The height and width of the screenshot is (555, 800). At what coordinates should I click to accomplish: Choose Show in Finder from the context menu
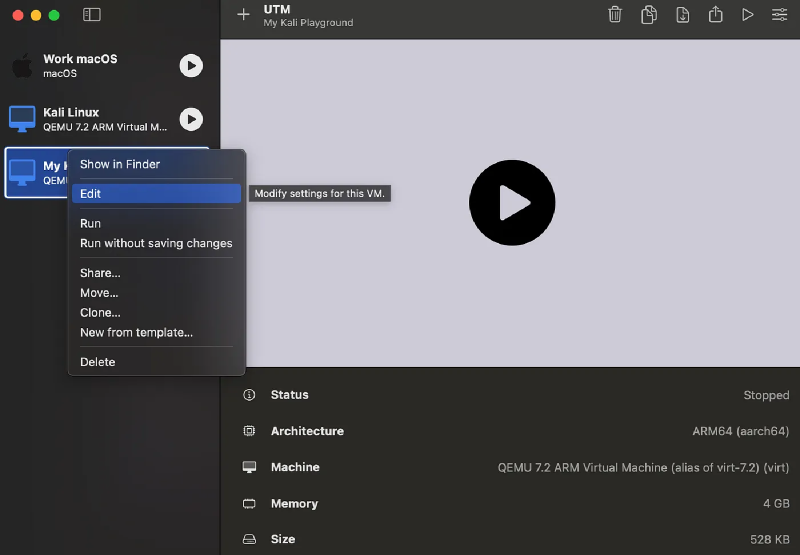coord(120,164)
